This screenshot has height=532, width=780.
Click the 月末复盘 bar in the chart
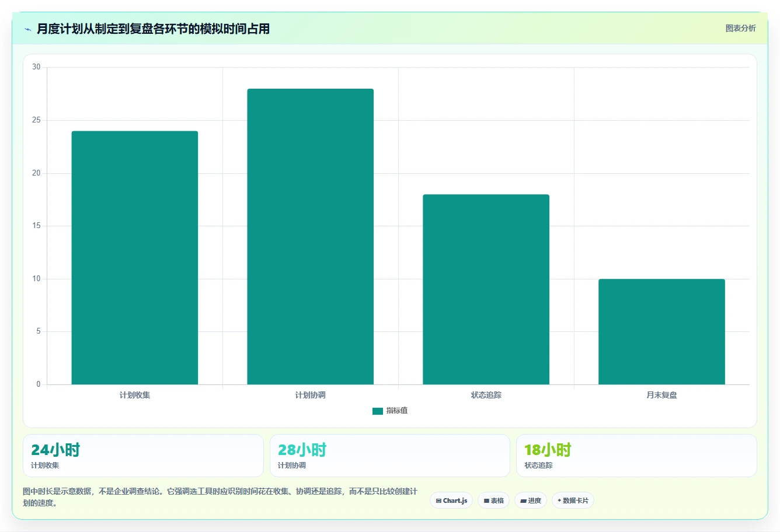coord(661,332)
